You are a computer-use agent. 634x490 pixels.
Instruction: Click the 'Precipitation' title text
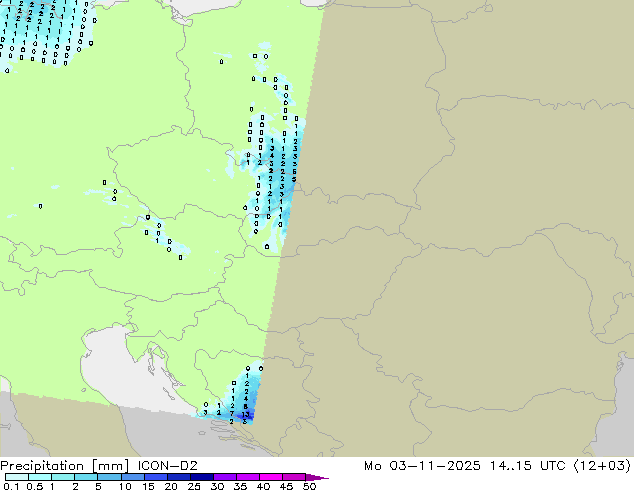pyautogui.click(x=42, y=466)
